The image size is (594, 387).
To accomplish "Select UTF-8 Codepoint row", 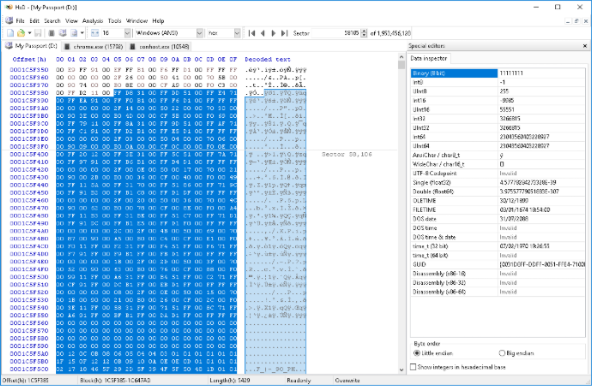I will pyautogui.click(x=498, y=173).
